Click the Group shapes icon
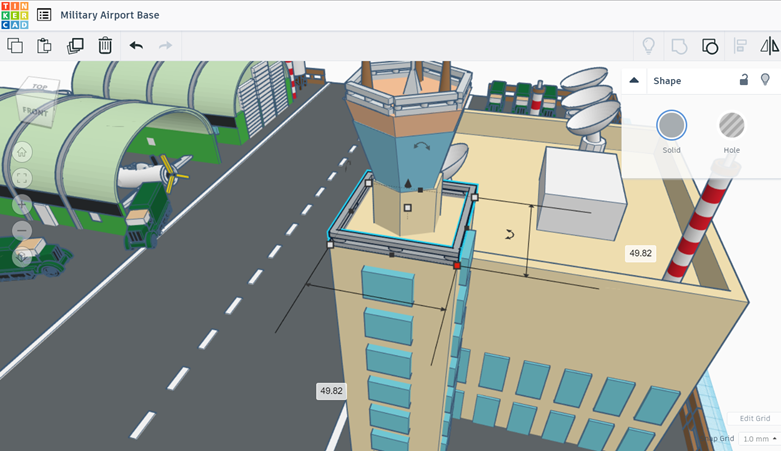 pos(679,46)
